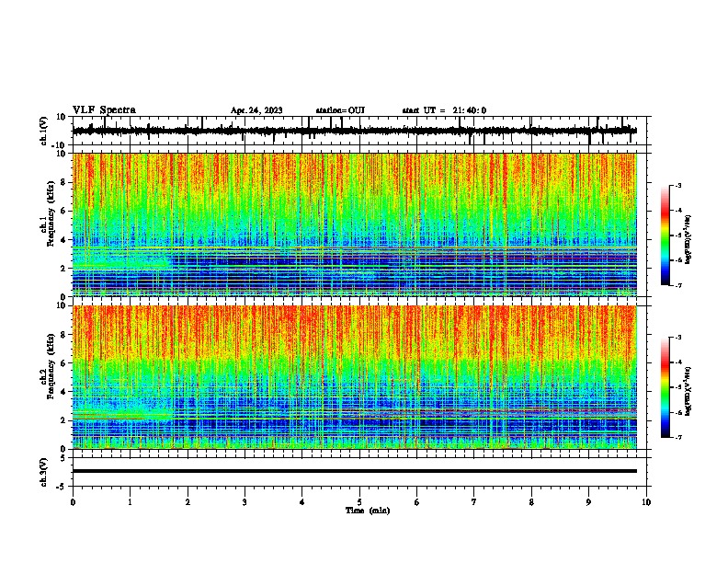The width and height of the screenshot is (728, 563).
Task: Click time axis tick label "3"
Action: 245,502
